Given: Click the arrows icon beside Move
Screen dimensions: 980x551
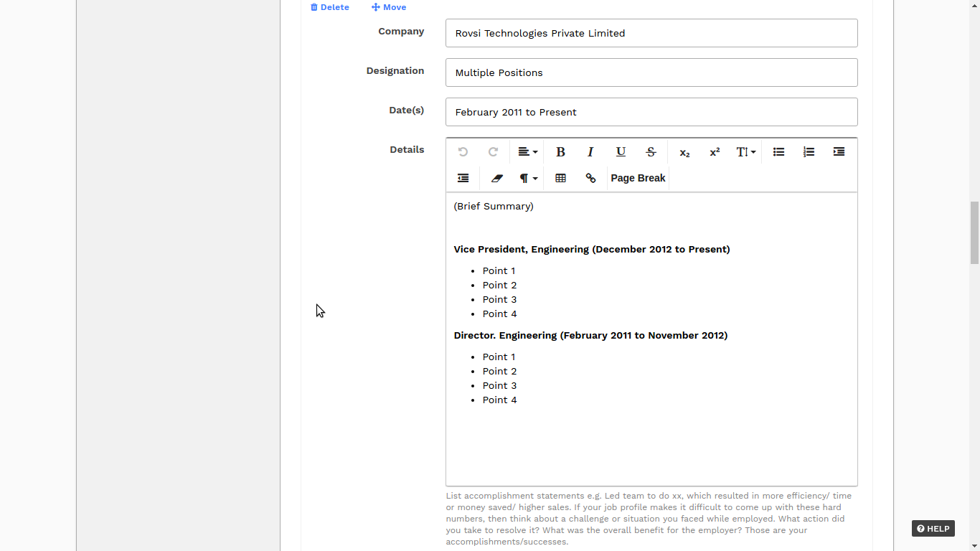Looking at the screenshot, I should pos(375,7).
